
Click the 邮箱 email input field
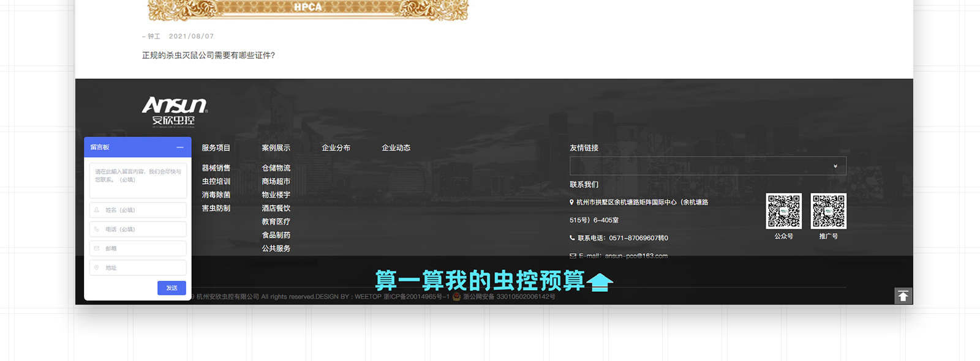138,248
